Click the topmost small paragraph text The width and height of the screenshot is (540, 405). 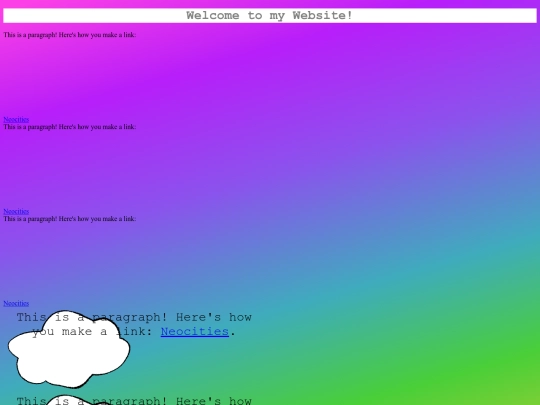tap(70, 35)
